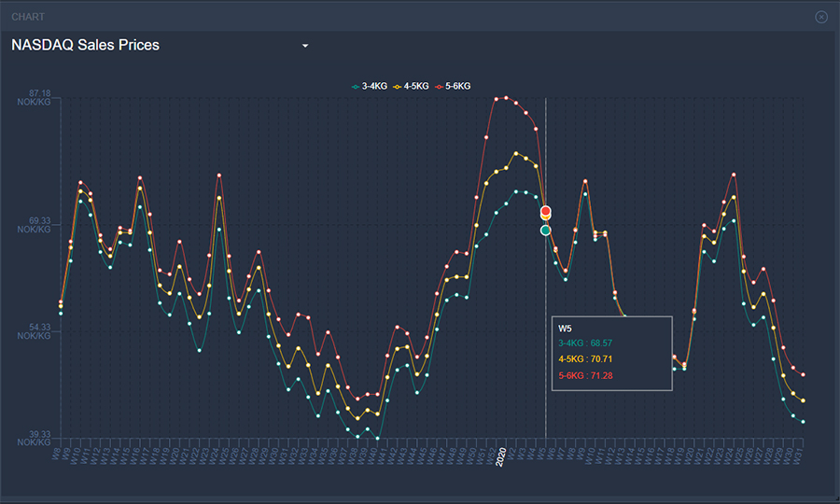Close the chart panel with X icon
The image size is (840, 504).
pyautogui.click(x=821, y=17)
